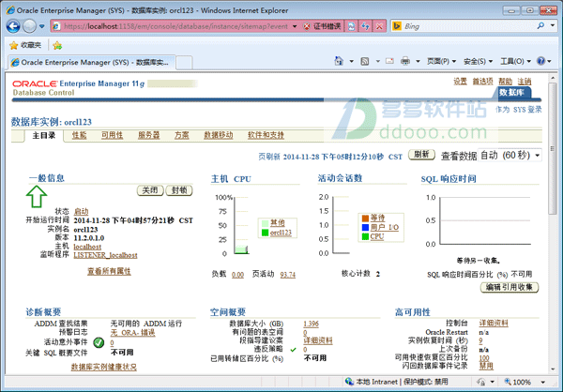Open the 查看所有属性 link
The image size is (563, 392).
pyautogui.click(x=109, y=271)
